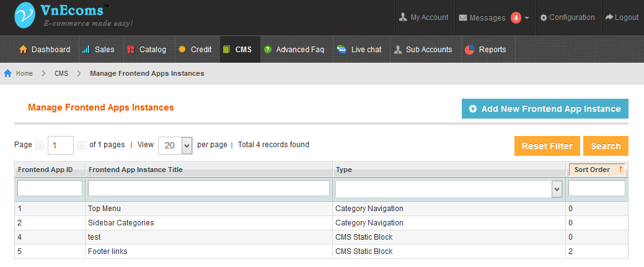
Task: Click the Configuration gear icon
Action: tap(544, 17)
